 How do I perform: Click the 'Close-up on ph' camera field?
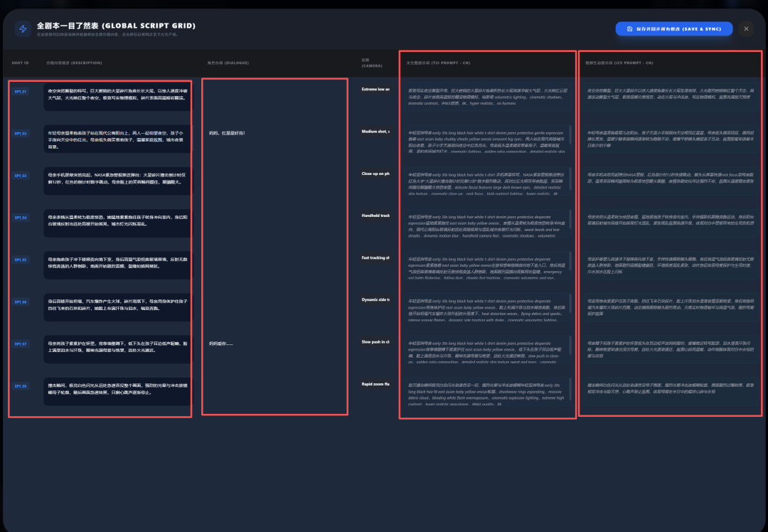coord(375,174)
